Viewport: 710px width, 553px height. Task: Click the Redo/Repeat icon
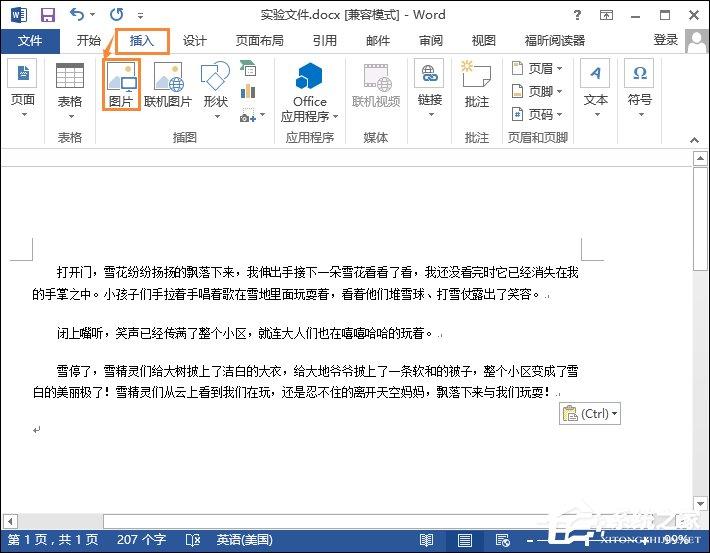[x=116, y=14]
